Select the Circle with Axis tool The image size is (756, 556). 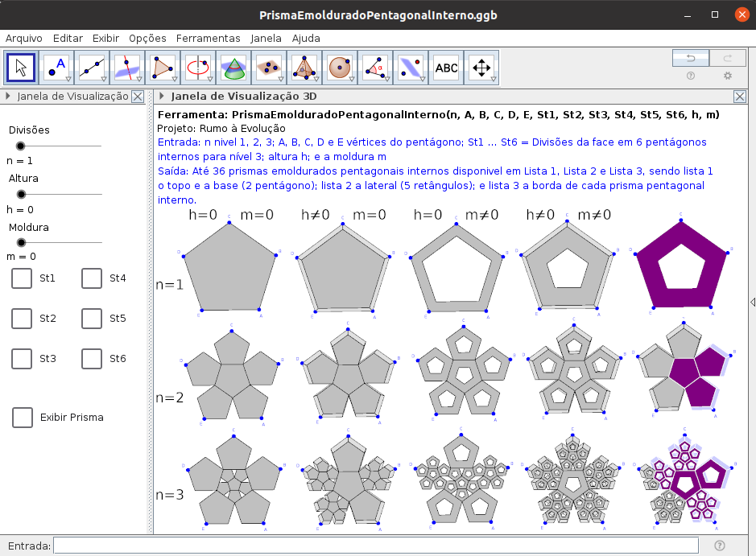point(198,68)
